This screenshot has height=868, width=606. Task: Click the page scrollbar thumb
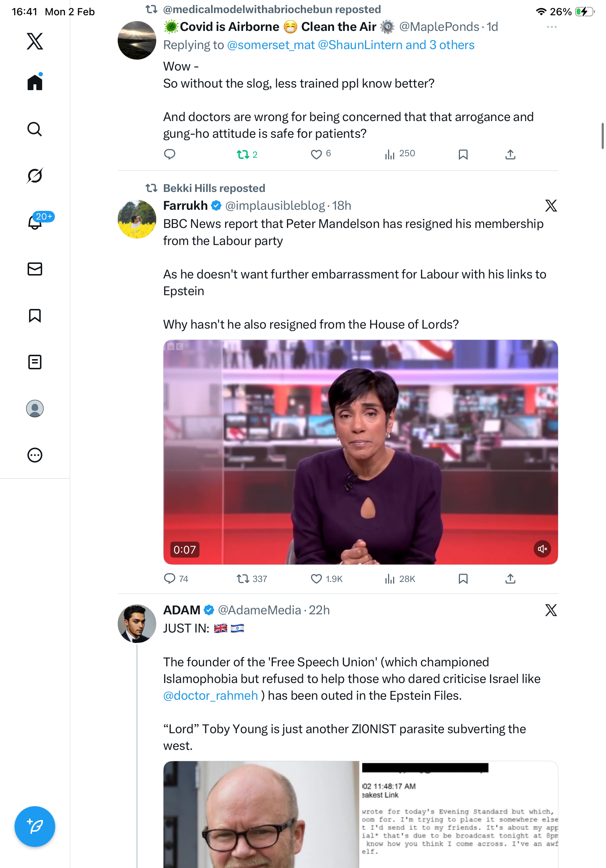[x=602, y=136]
